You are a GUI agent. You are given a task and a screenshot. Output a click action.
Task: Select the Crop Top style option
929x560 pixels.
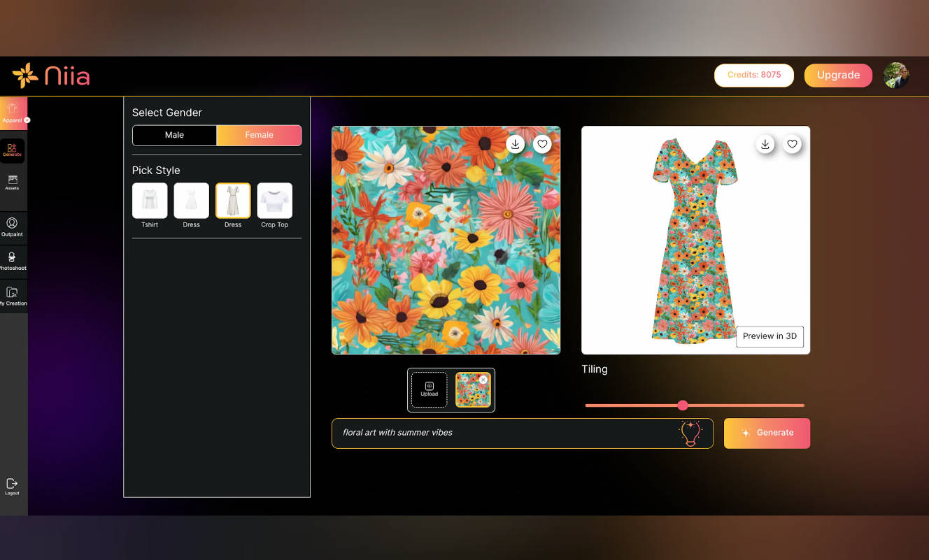[x=274, y=202]
